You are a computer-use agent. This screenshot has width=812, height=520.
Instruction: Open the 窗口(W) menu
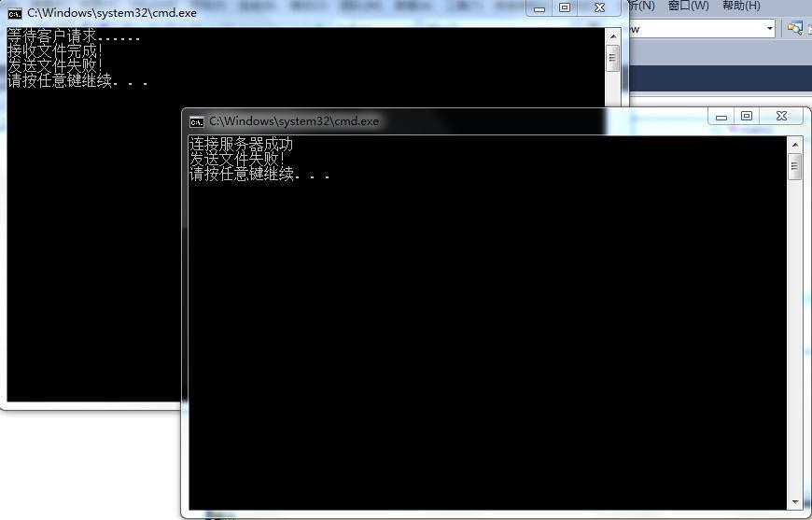(688, 6)
